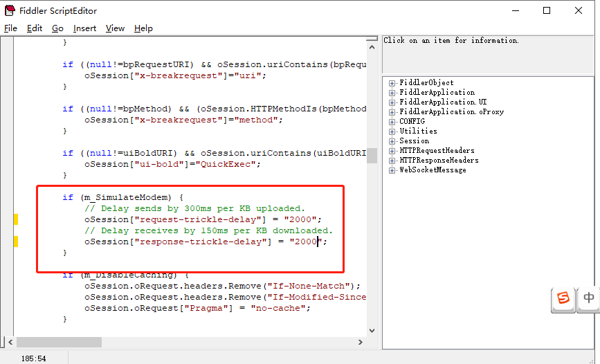
Task: Toggle the Chinese input mode 中 button
Action: [x=588, y=298]
